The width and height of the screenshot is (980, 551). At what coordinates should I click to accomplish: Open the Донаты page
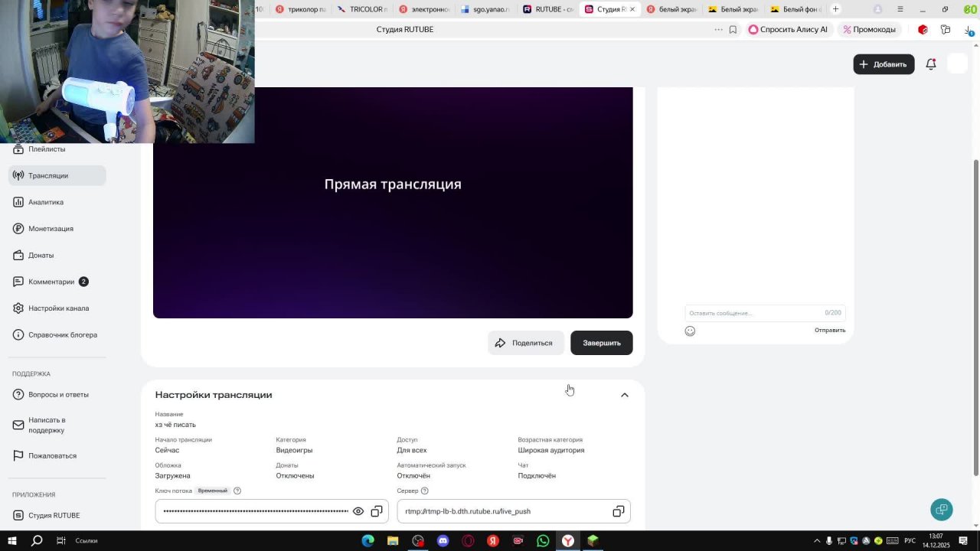pos(41,255)
